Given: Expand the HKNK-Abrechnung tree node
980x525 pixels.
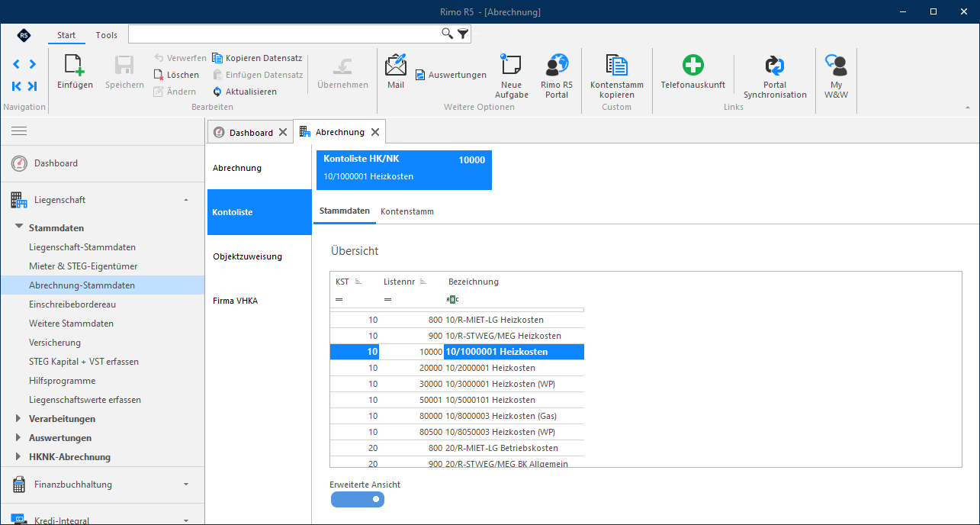Looking at the screenshot, I should 19,456.
